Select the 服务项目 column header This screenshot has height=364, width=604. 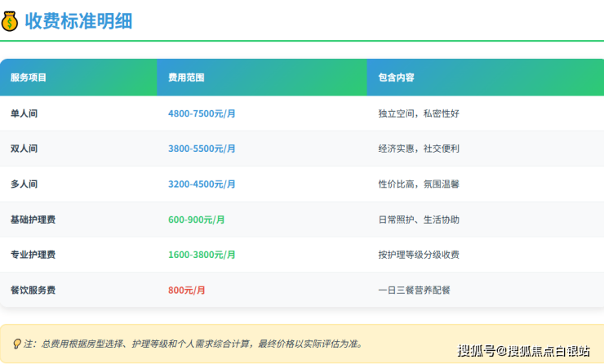click(x=29, y=78)
